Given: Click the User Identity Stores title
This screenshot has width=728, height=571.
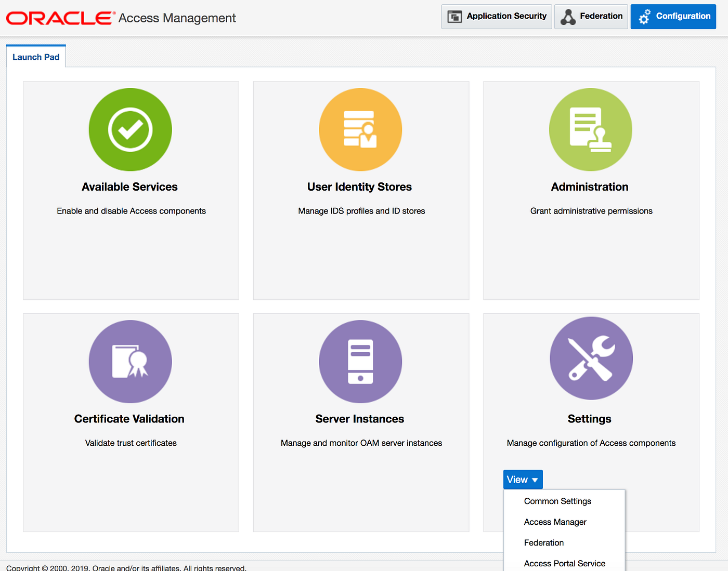Looking at the screenshot, I should tap(359, 187).
